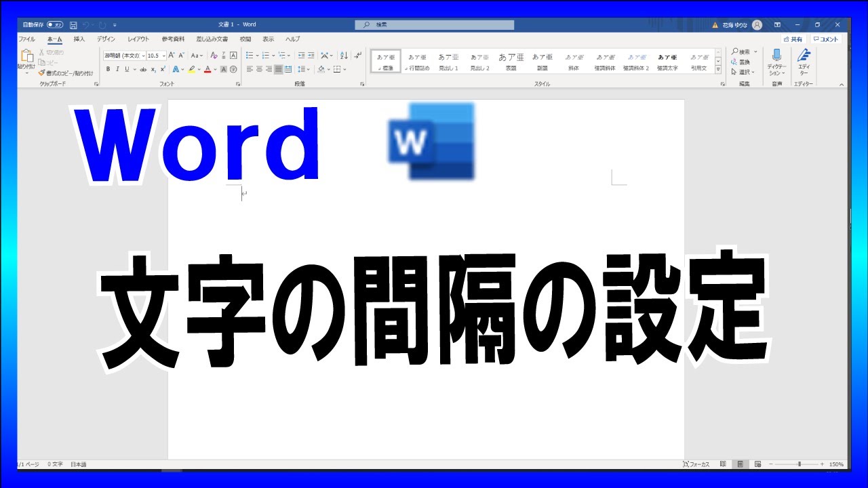Viewport: 868px width, 488px height.
Task: Switch to Read Mode view in status bar
Action: pos(723,464)
